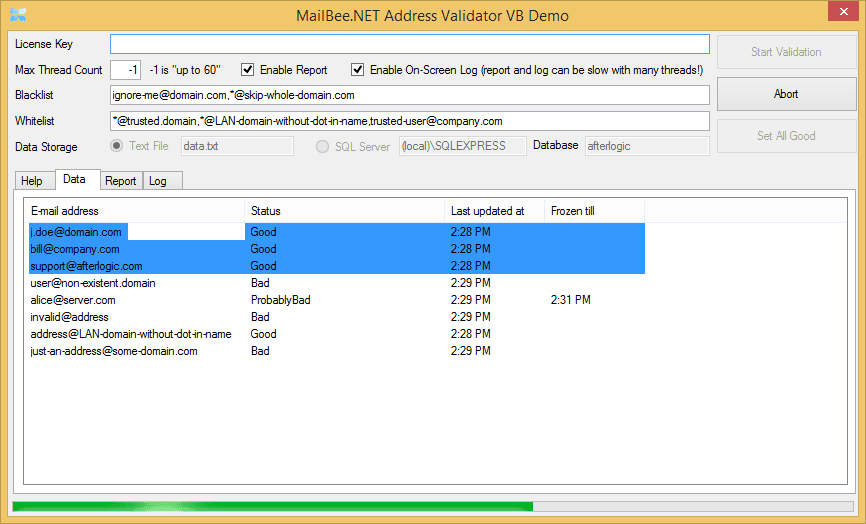
Task: Select the just-an-address@some-domain.com row
Action: click(337, 351)
